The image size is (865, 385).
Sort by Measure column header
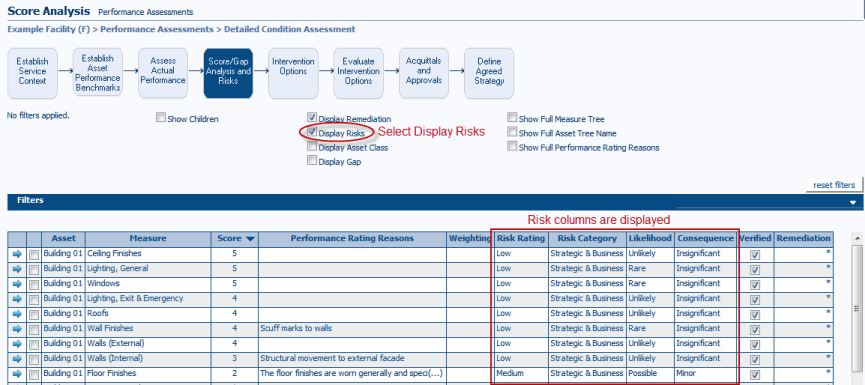coord(148,239)
